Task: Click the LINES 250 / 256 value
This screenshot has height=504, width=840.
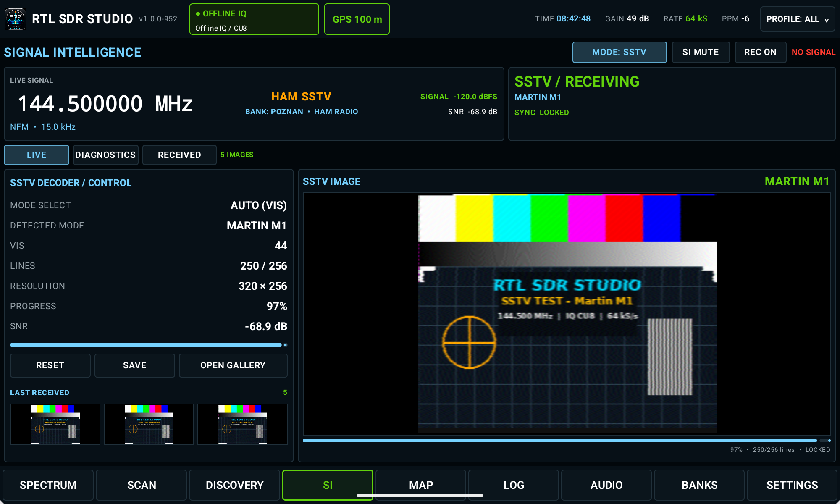Action: click(x=263, y=266)
